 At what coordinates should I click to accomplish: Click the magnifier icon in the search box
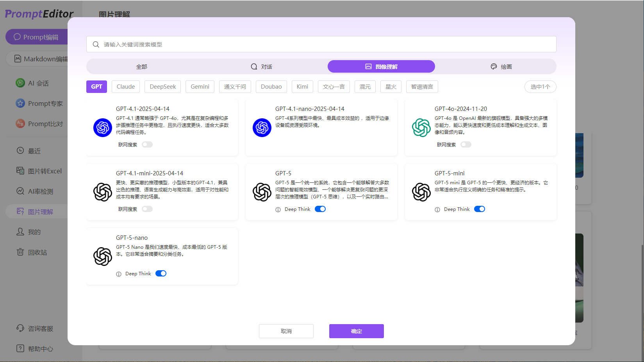[x=96, y=45]
